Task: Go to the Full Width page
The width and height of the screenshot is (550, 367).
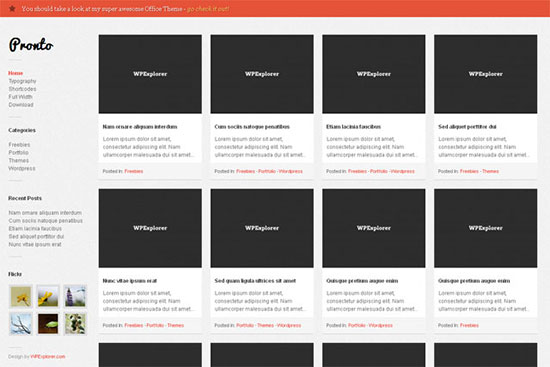Action: click(x=20, y=97)
